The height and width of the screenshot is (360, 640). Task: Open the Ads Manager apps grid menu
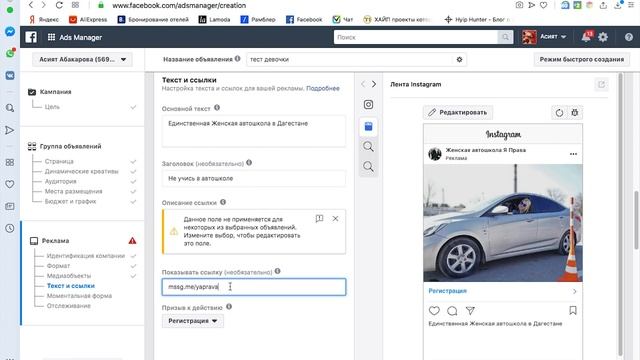point(51,37)
